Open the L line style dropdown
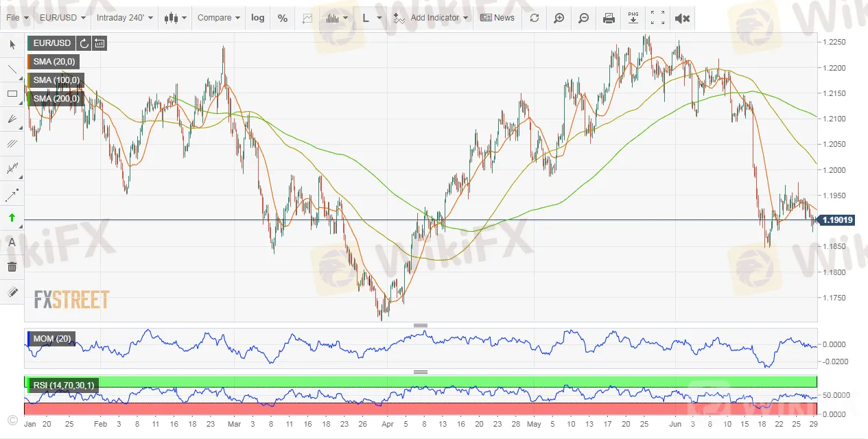Viewport: 868px width, 439px height. tap(373, 18)
